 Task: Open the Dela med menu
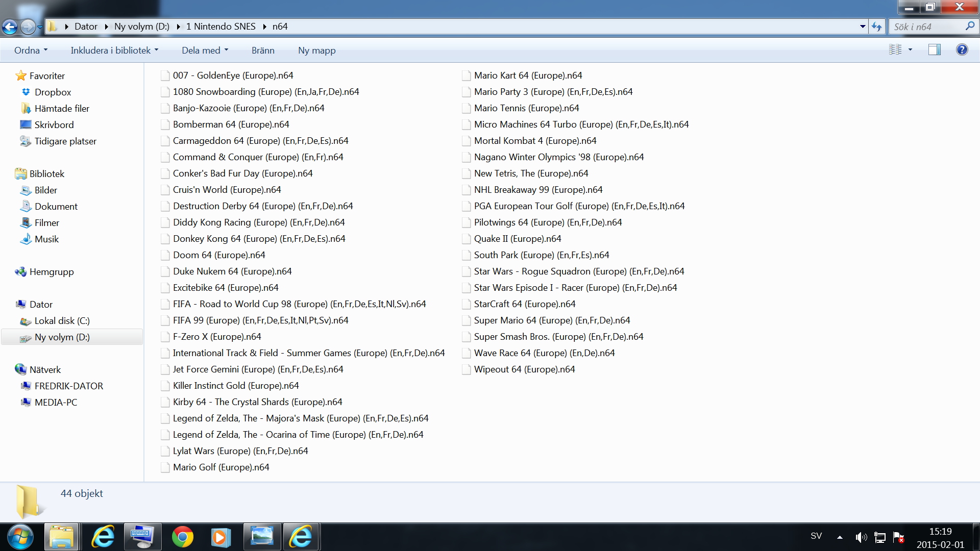click(205, 50)
